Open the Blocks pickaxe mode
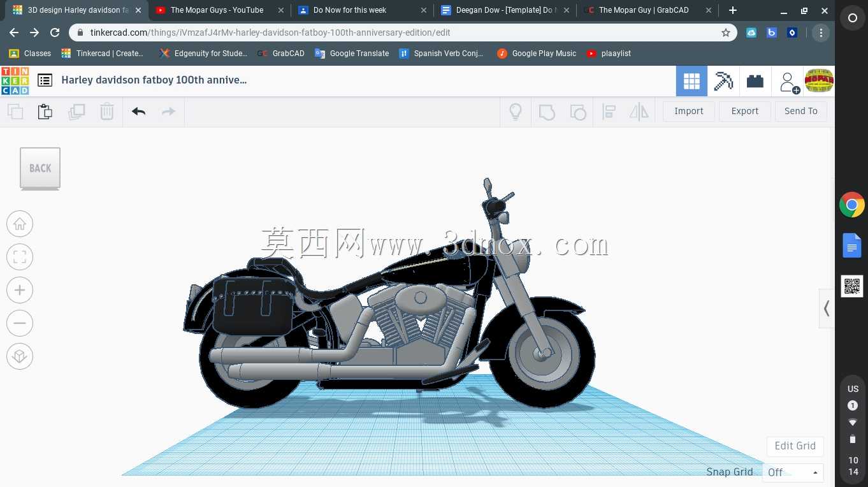The image size is (868, 487). click(723, 81)
